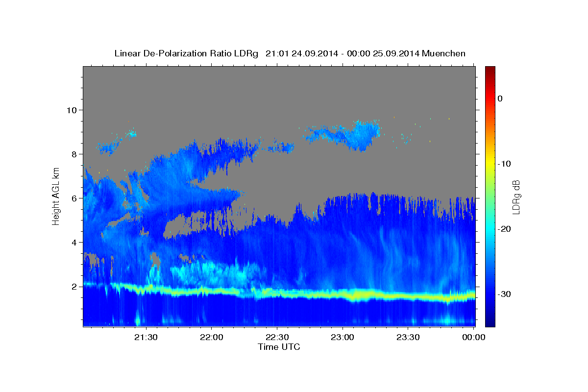Select the '00:00' time axis label
588x392 pixels.
tap(474, 337)
